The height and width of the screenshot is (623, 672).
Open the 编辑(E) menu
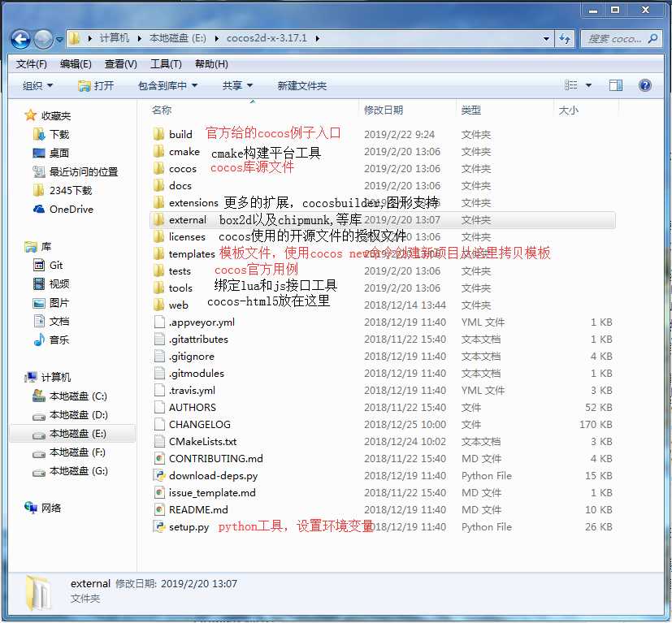[76, 64]
